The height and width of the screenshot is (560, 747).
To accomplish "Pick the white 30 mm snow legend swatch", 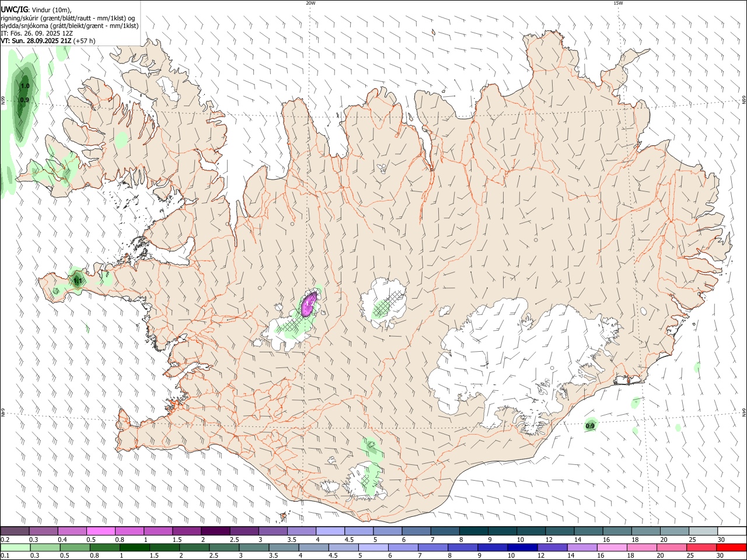I will click(732, 531).
